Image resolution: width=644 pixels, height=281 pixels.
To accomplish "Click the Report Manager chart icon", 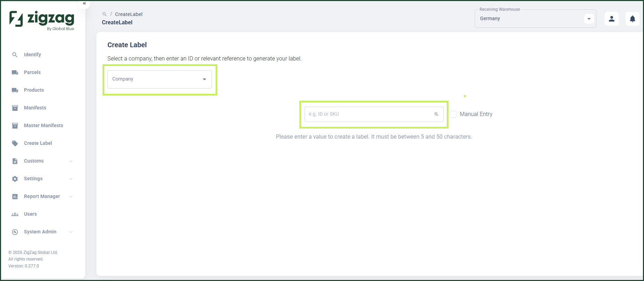I will [15, 196].
